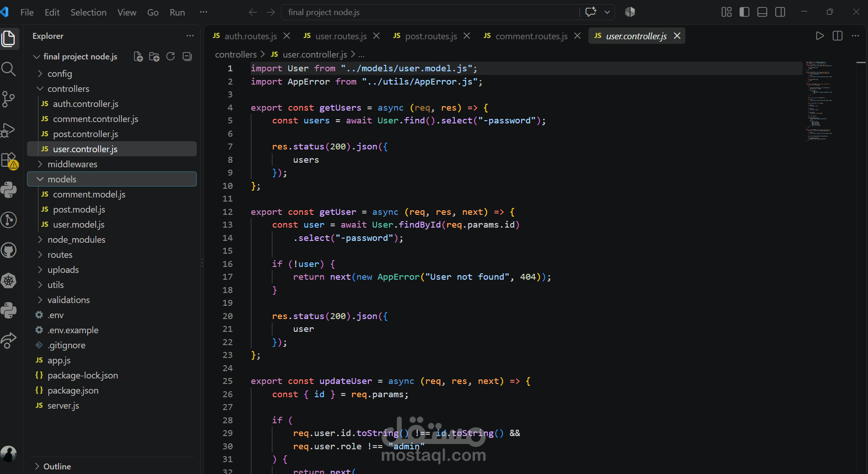Go forward in navigation history
This screenshot has height=474, width=868.
[271, 12]
